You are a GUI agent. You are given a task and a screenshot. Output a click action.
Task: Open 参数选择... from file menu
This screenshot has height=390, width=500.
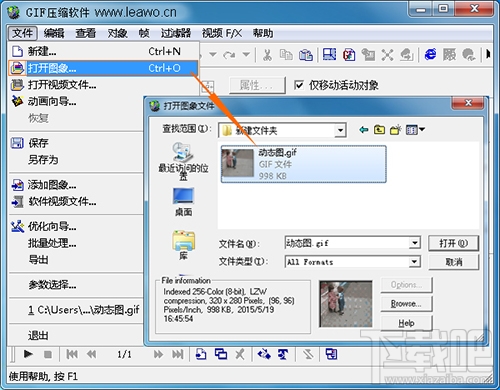tap(76, 285)
